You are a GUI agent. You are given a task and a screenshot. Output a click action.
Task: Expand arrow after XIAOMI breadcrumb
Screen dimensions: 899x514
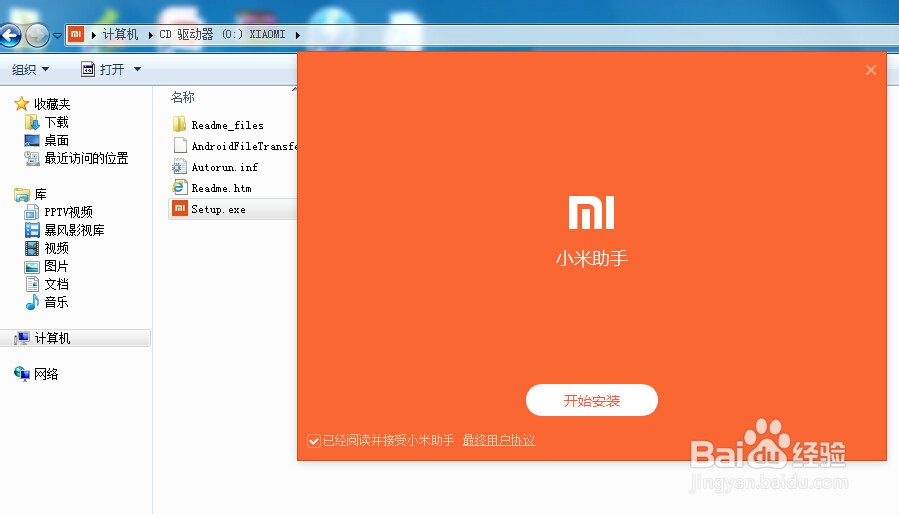(298, 35)
